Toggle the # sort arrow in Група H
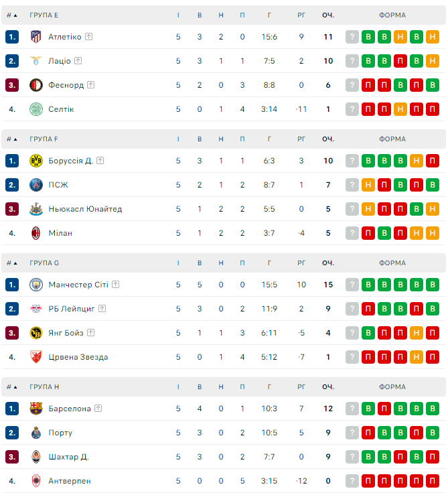The image size is (448, 497). 15,387
